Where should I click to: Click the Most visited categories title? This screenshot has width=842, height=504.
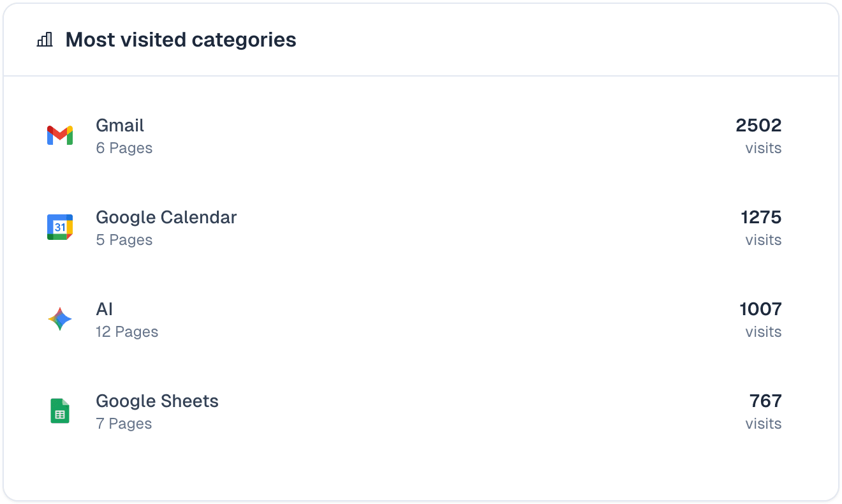tap(181, 40)
